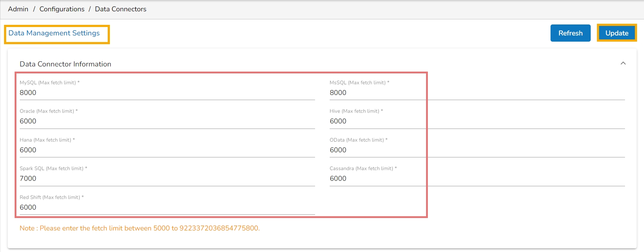Viewport: 644px width, 252px height.
Task: Click the Update button
Action: tap(617, 33)
